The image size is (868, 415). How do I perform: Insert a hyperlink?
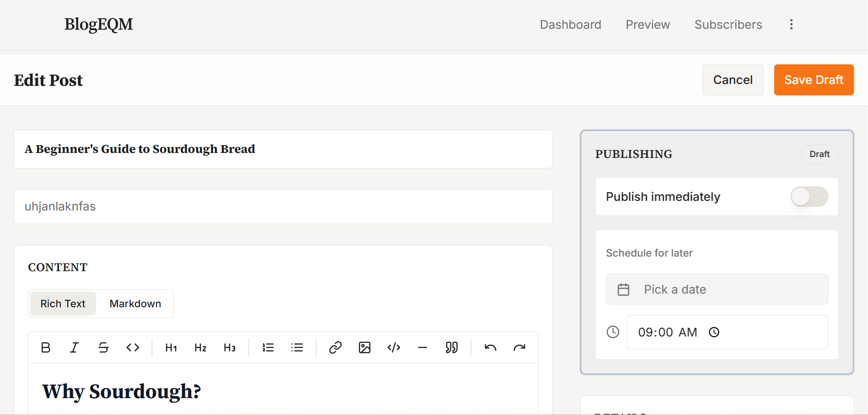tap(335, 347)
